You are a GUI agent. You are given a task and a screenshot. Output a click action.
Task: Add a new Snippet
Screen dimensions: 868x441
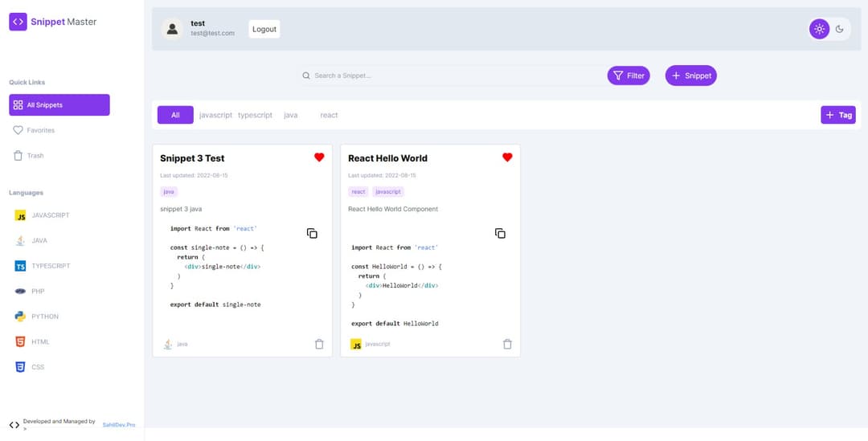tap(691, 76)
